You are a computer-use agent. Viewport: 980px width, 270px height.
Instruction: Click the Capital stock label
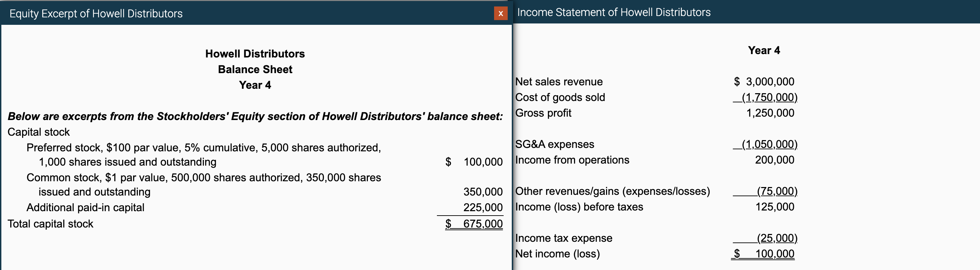(38, 132)
